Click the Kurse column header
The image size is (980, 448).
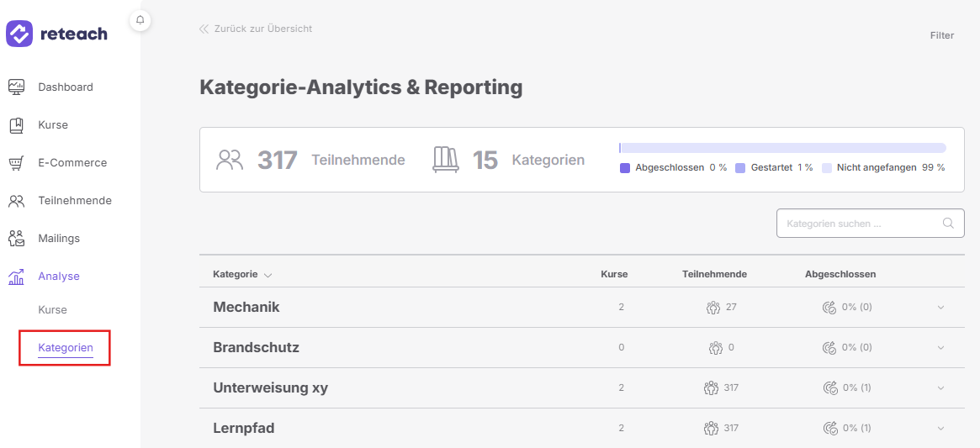(614, 274)
